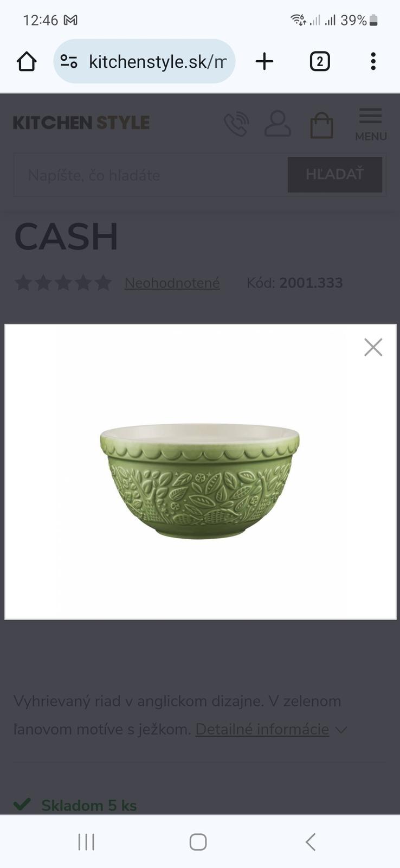Open the tab switcher showing 2 tabs
This screenshot has width=400, height=868.
click(320, 61)
